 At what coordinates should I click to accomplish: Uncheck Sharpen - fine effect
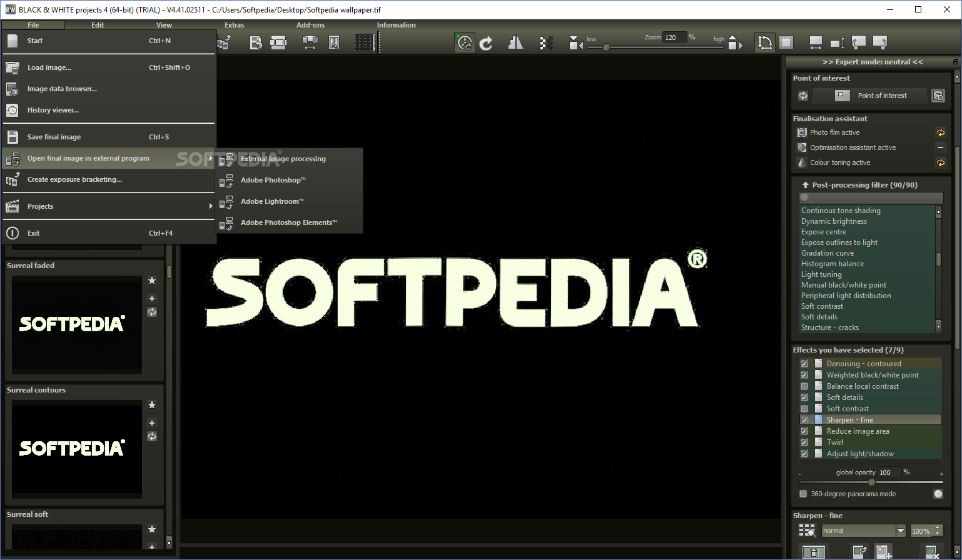804,420
